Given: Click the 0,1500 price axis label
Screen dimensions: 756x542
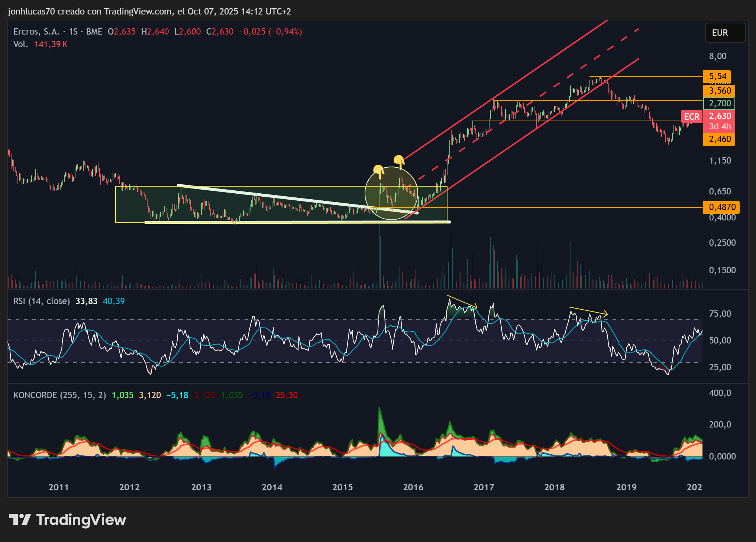Looking at the screenshot, I should [722, 270].
